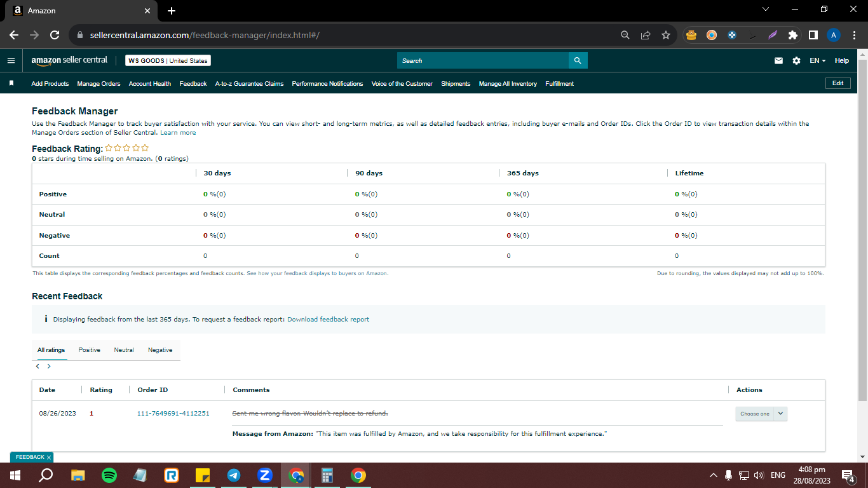
Task: Open Windows taskbar search
Action: tap(46, 475)
